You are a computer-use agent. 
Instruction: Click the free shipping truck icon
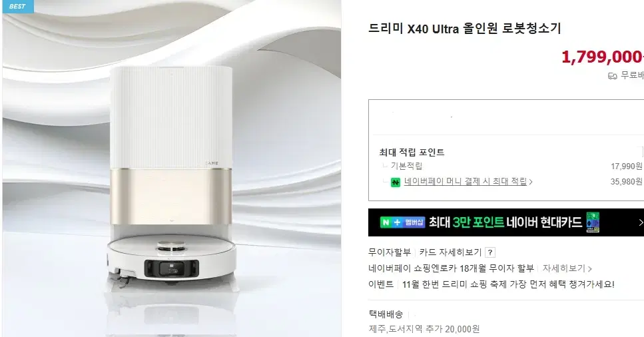tap(613, 76)
